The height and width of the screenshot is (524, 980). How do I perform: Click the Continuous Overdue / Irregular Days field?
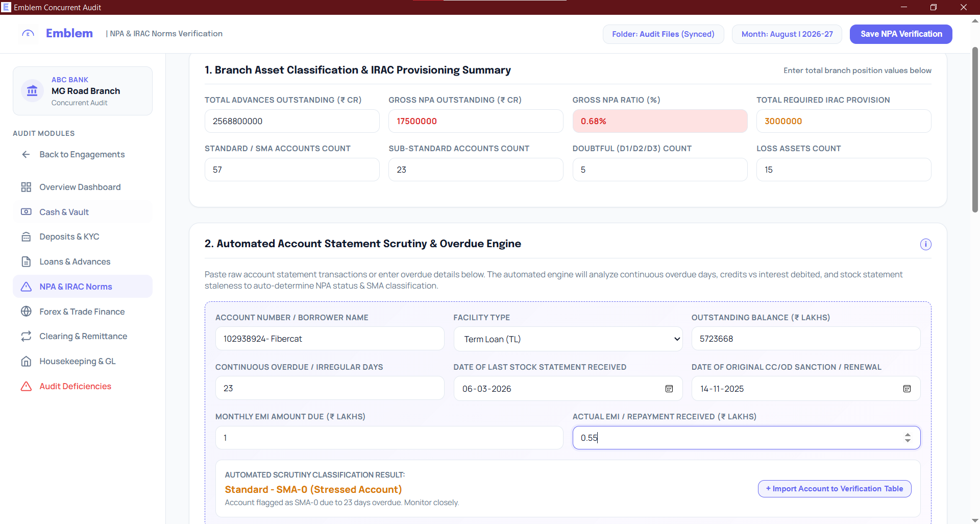point(330,388)
